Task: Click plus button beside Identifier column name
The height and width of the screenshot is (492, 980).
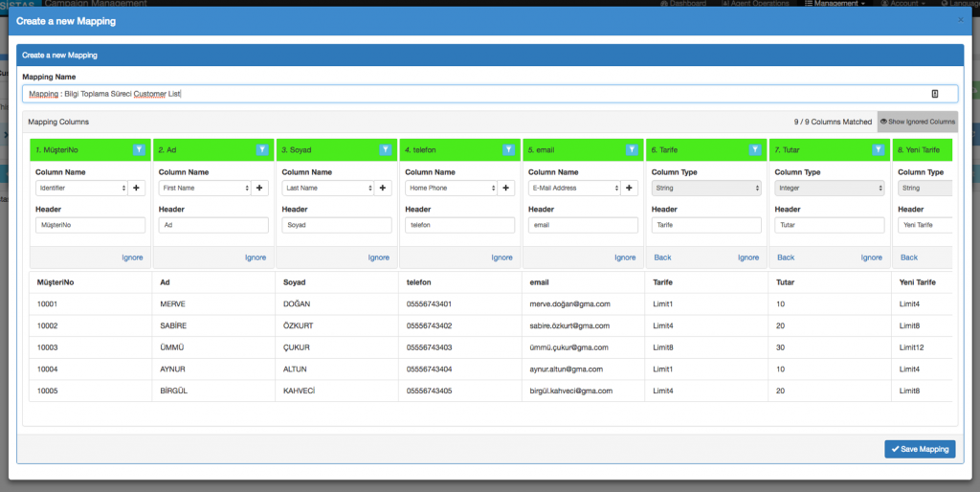Action: (136, 189)
